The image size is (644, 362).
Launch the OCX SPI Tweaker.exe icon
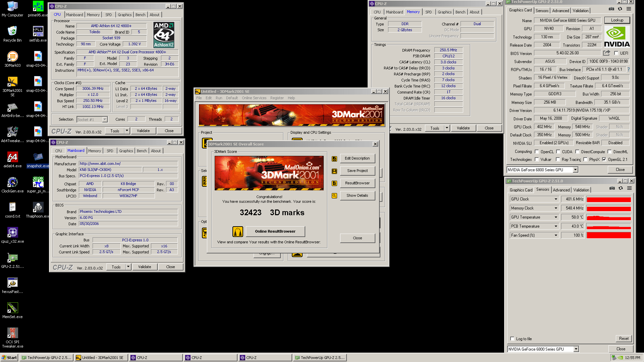tap(12, 338)
